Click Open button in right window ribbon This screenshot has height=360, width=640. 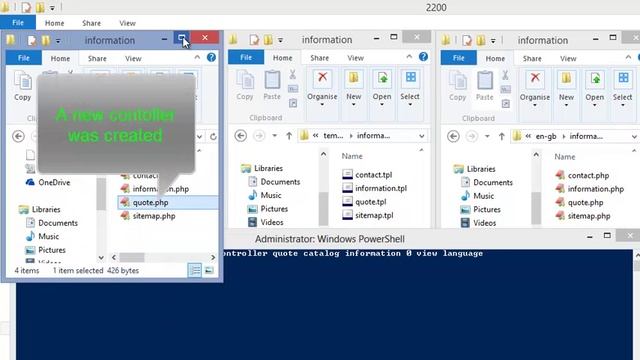click(x=595, y=89)
